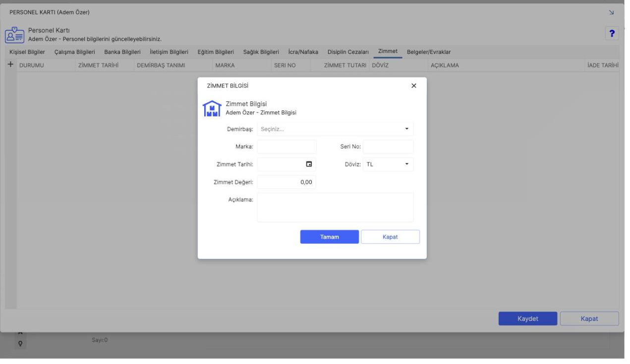Click the Marka input field

tap(286, 147)
